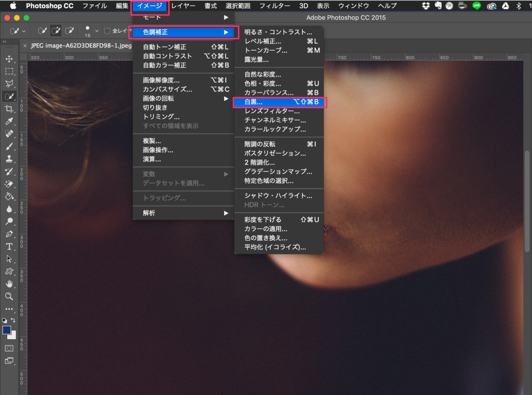Close the JPEG image document tab
The width and height of the screenshot is (532, 395).
pyautogui.click(x=25, y=46)
